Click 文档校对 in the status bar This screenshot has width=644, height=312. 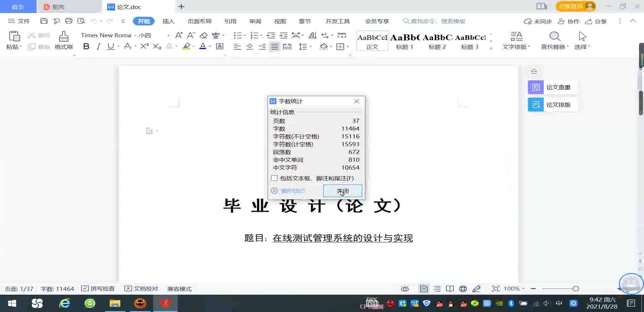point(141,289)
